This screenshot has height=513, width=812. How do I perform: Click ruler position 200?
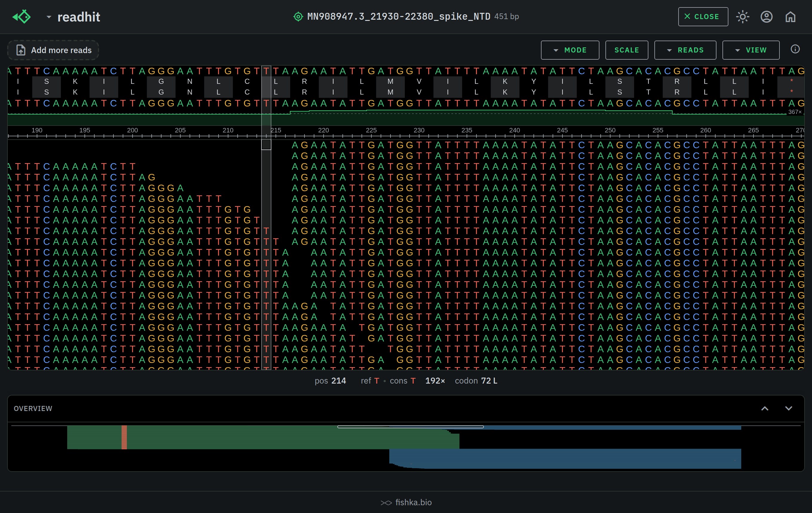coord(133,130)
